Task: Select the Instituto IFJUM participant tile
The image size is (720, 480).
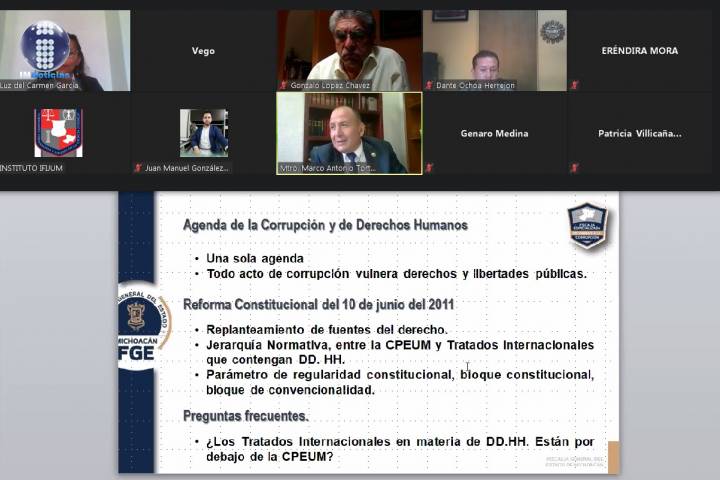Action: coord(58,133)
